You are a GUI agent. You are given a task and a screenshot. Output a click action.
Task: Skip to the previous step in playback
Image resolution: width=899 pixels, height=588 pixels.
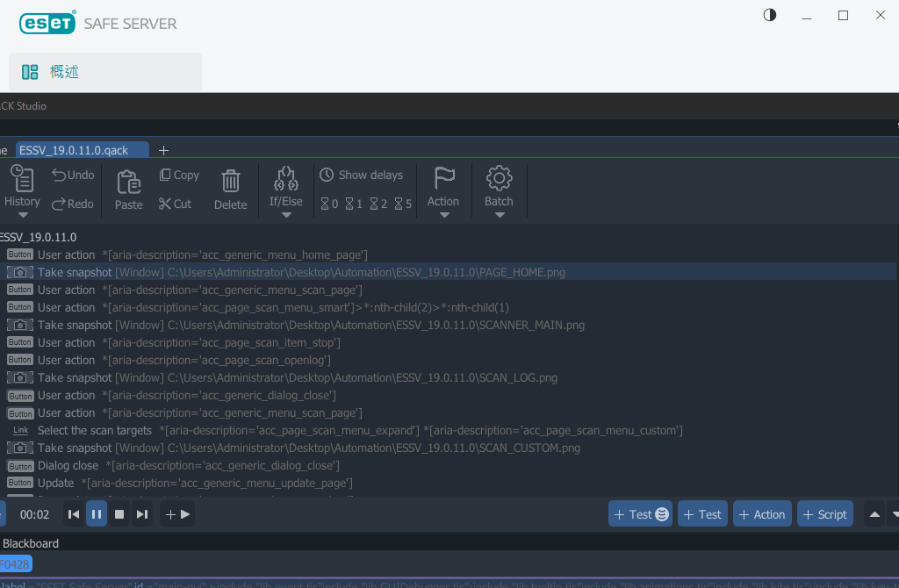pyautogui.click(x=74, y=514)
